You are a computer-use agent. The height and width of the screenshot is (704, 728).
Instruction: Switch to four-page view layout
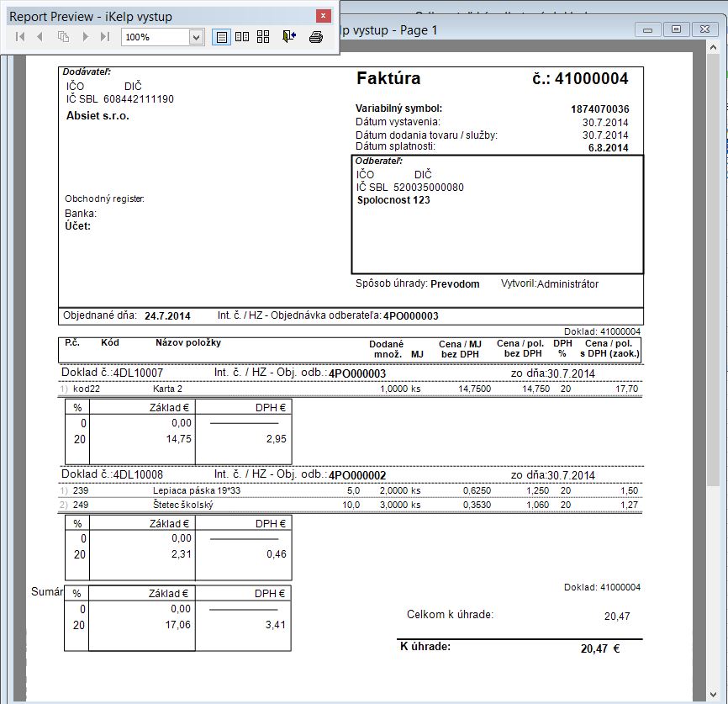coord(263,37)
